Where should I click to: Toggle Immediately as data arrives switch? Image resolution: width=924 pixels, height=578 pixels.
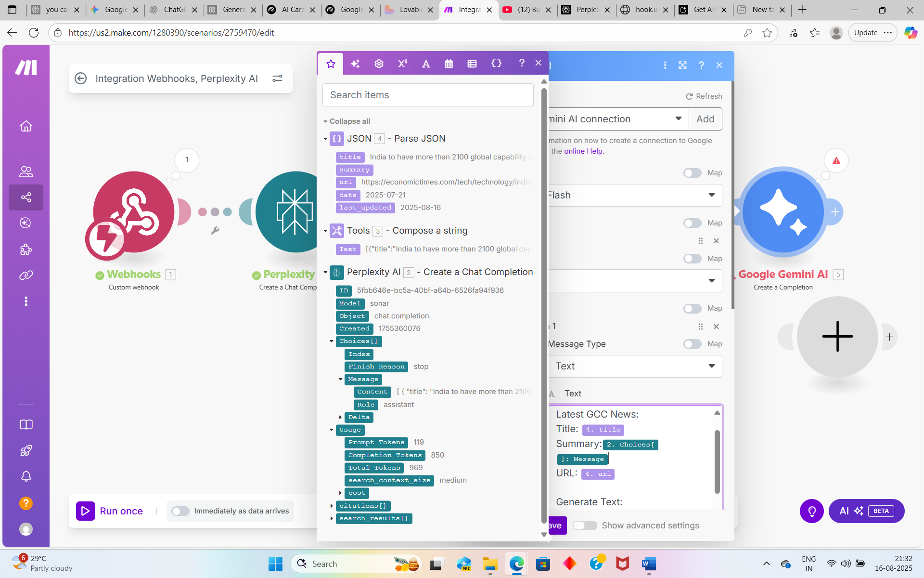pos(180,511)
